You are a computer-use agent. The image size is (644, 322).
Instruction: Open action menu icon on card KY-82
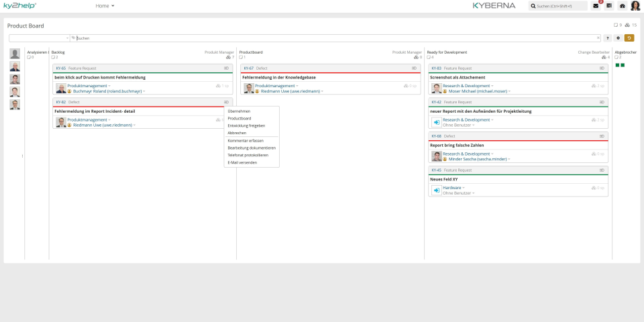pyautogui.click(x=226, y=102)
